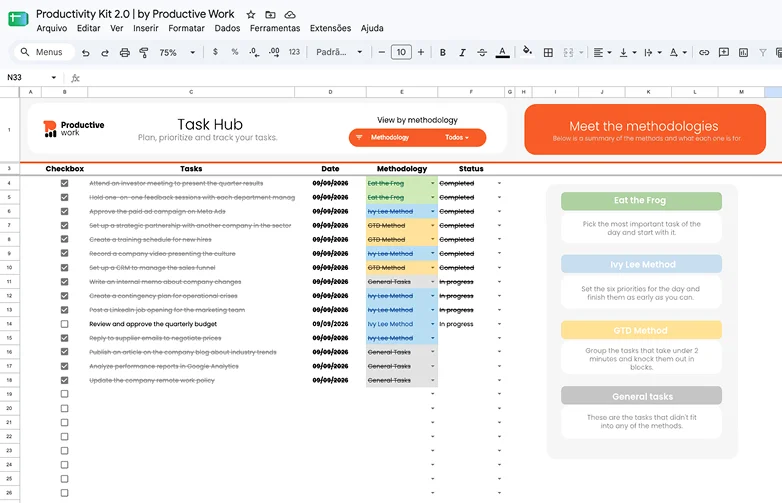Uncheck the remote work policy checkbox
The image size is (782, 503).
point(64,380)
